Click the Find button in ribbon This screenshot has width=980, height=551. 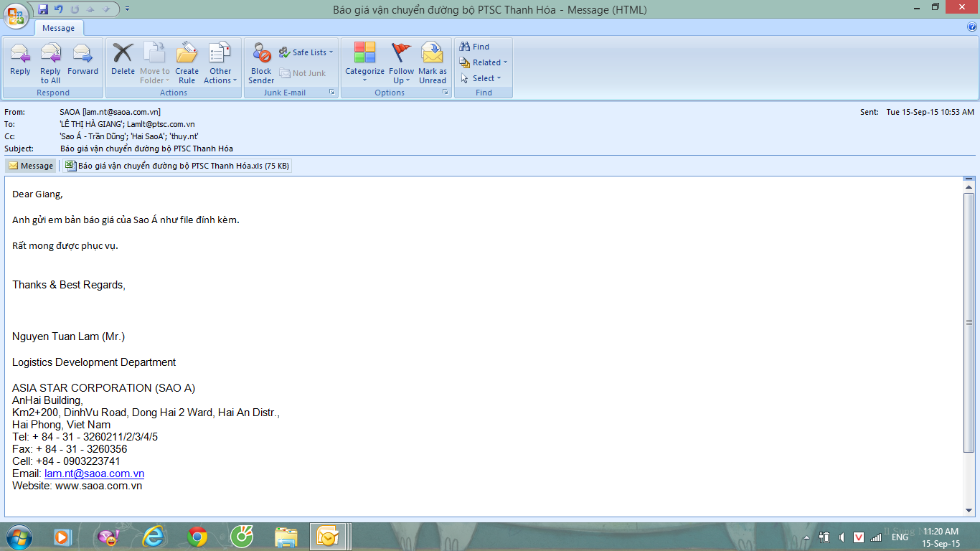[475, 47]
